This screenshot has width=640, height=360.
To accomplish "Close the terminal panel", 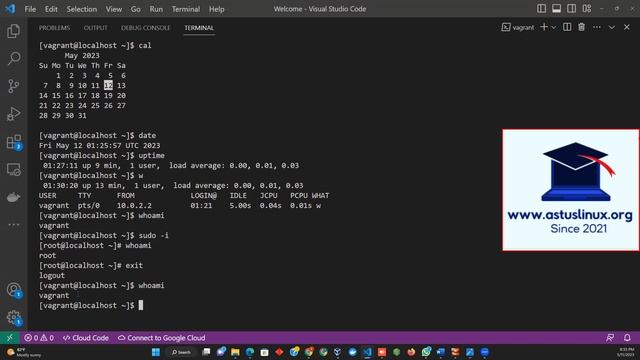I will point(627,27).
